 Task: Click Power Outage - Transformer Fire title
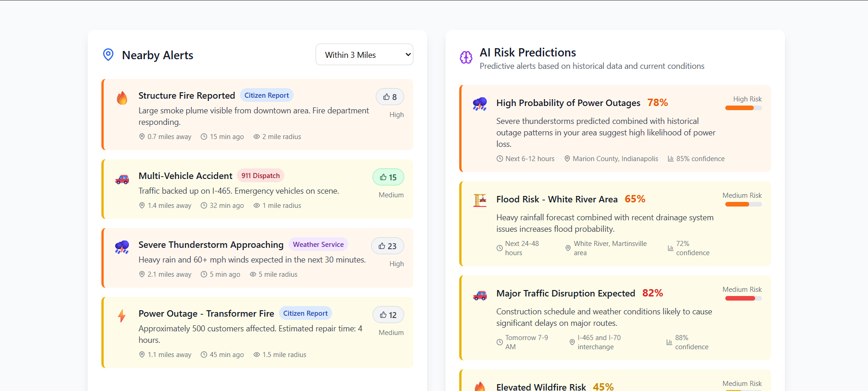point(206,313)
